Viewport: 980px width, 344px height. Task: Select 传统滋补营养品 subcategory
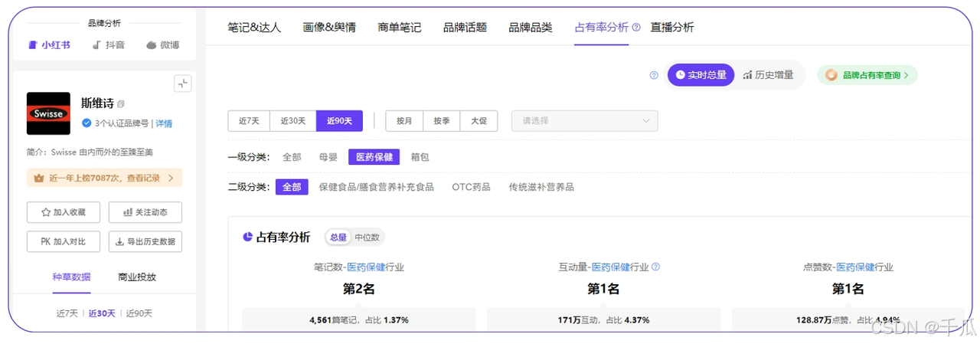click(541, 187)
